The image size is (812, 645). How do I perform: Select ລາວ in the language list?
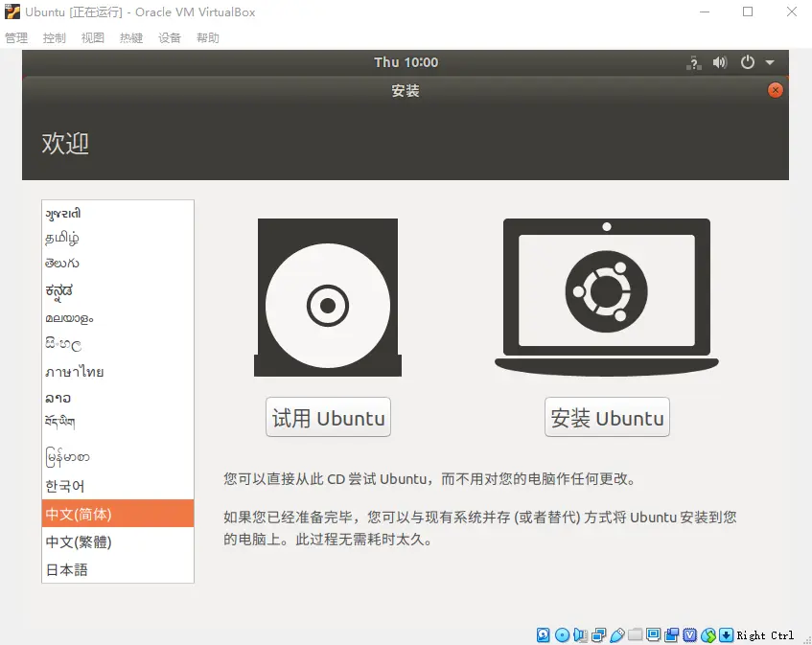(118, 398)
